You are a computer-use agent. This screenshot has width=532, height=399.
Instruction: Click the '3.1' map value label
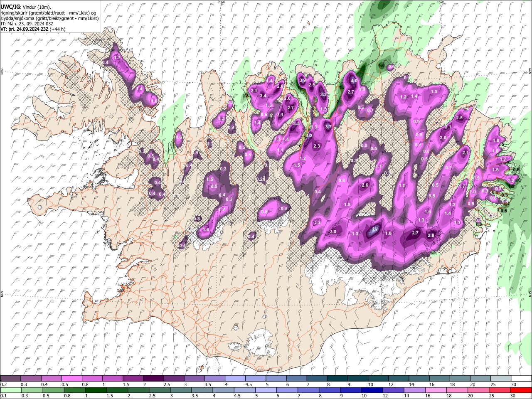(x=280, y=115)
